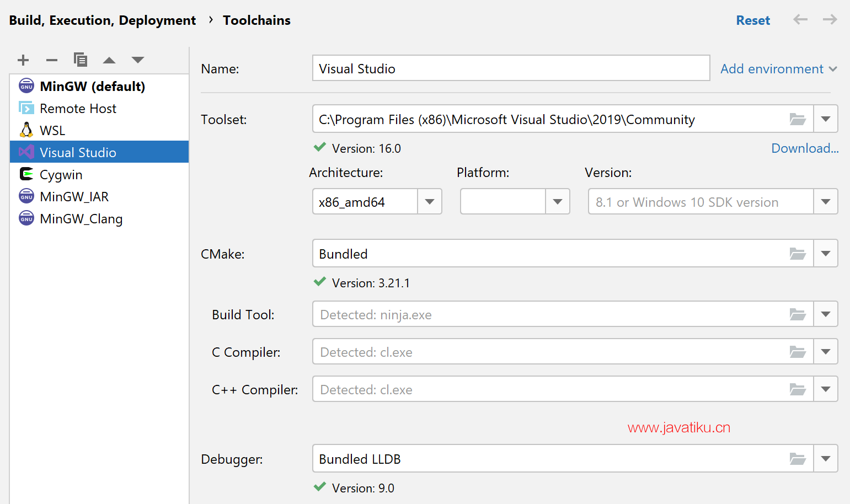This screenshot has height=504, width=850.
Task: Remove selected toolchain with minus icon
Action: [x=52, y=60]
